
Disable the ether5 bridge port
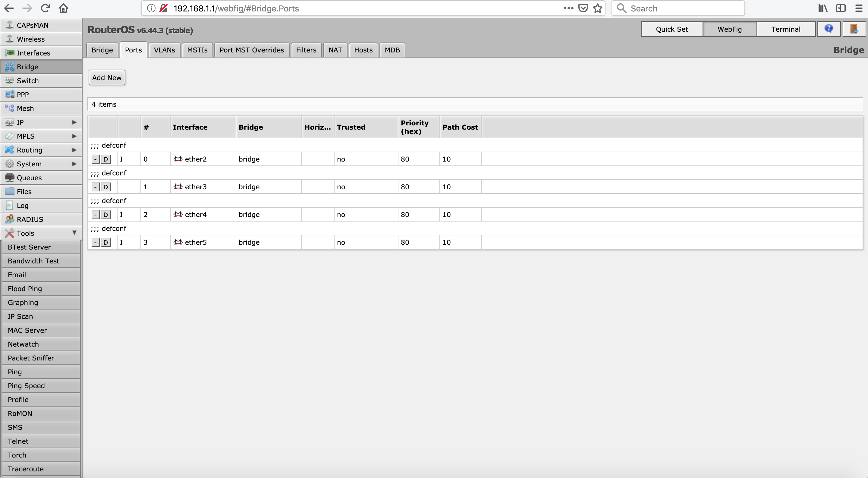(106, 242)
